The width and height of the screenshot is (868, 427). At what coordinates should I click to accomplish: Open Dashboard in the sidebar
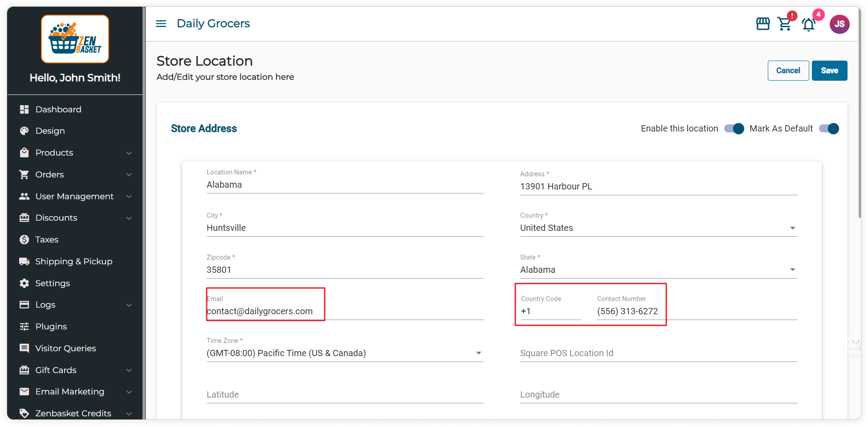(58, 110)
